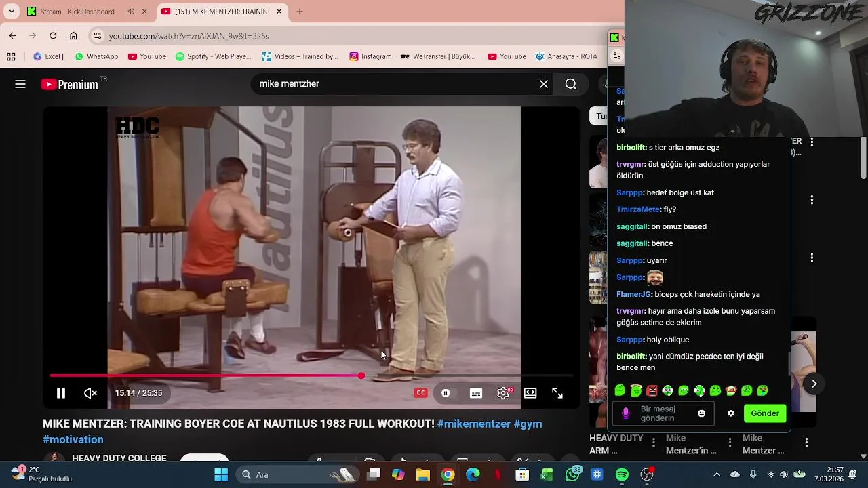Open the WeTransfer bookmark

[x=438, y=56]
